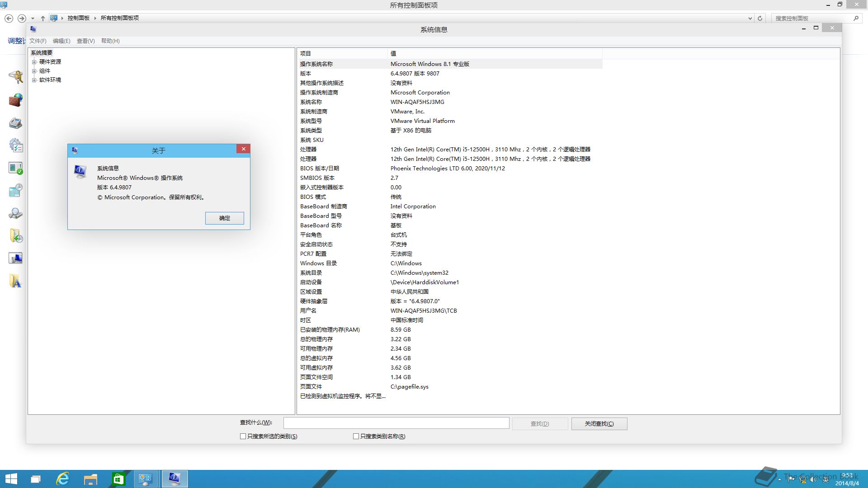Open the 查看(V) menu
Viewport: 868px width, 488px height.
click(86, 41)
